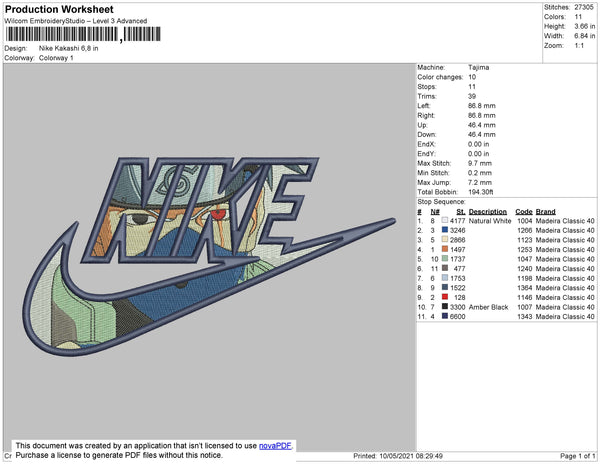Image resolution: width=600 pixels, height=464 pixels.
Task: Click the Printed date text in footer
Action: tap(398, 456)
